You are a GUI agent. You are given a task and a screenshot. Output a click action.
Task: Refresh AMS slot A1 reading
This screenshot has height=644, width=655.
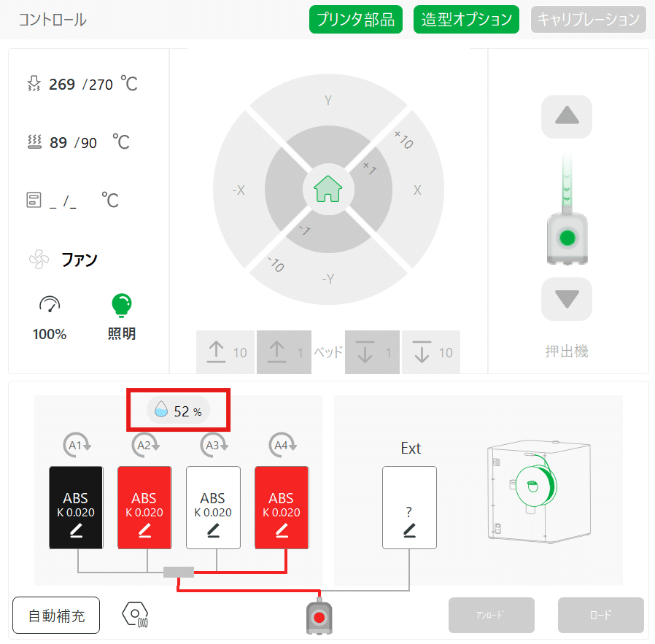(77, 445)
